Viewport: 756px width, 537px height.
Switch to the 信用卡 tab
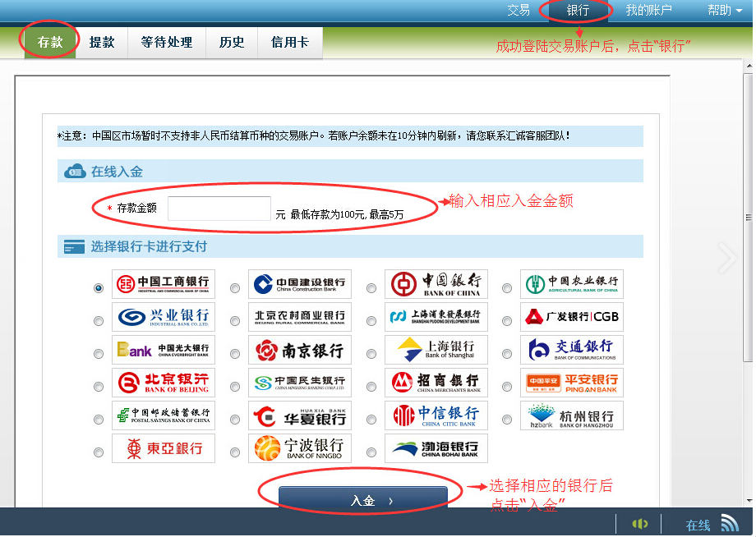tap(290, 43)
